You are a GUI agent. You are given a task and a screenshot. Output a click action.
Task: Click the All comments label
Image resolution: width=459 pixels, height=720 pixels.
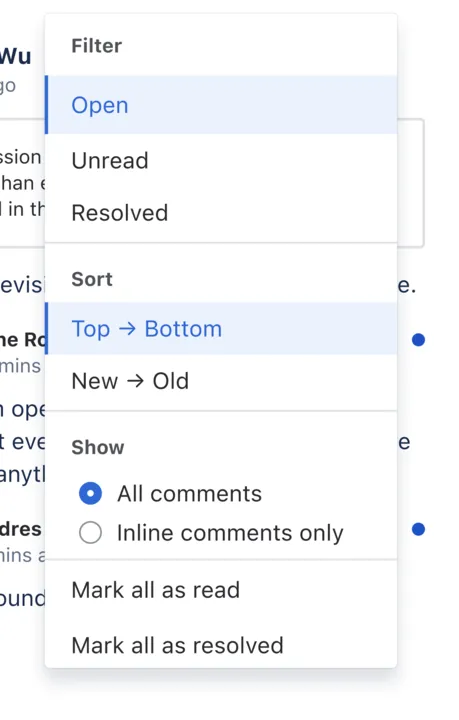(x=189, y=494)
